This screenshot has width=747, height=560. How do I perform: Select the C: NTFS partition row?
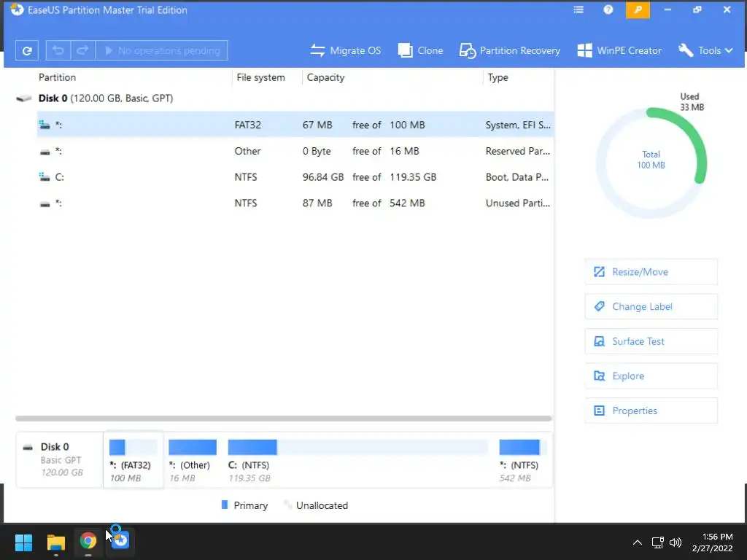(295, 177)
